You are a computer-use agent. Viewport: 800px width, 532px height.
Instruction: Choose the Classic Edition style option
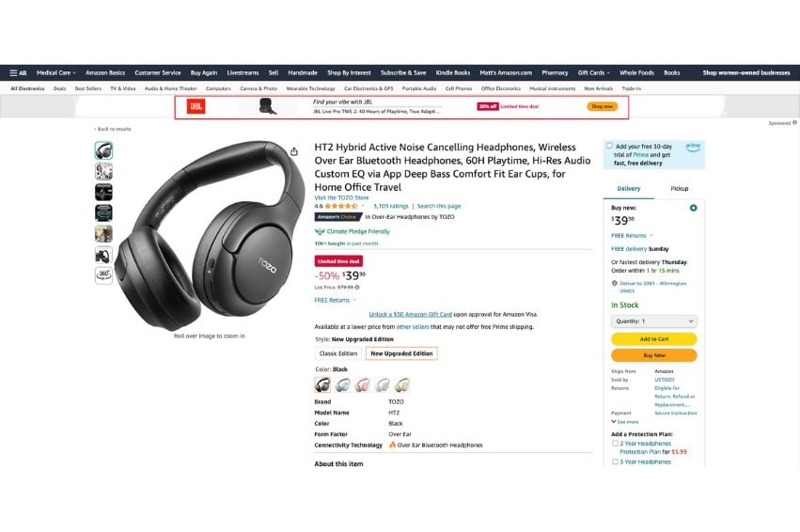(x=338, y=353)
